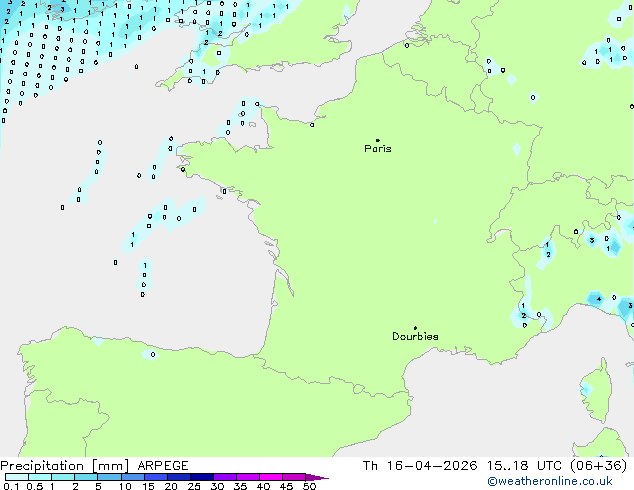Click the Dourbies location label
Image resolution: width=634 pixels, height=490 pixels.
click(x=415, y=336)
